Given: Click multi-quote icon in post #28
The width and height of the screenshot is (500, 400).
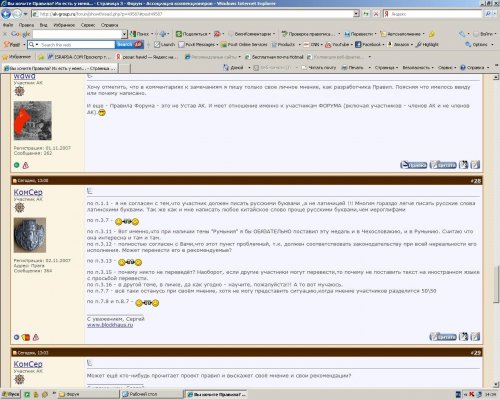Looking at the screenshot, I should click(464, 337).
